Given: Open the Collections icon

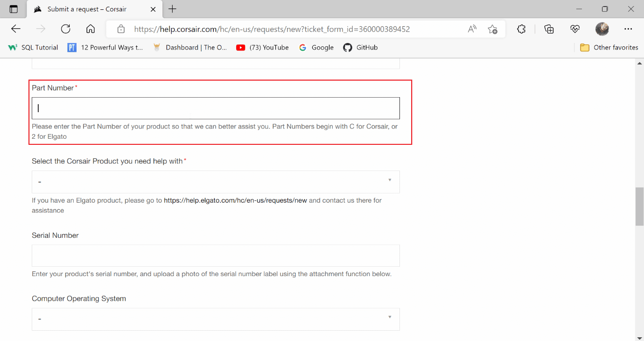Looking at the screenshot, I should click(x=549, y=29).
